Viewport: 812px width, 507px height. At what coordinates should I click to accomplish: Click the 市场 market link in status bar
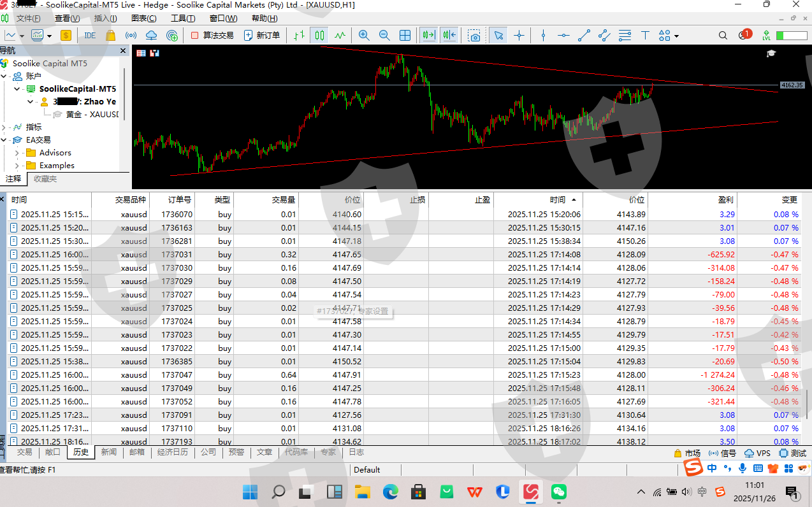[x=687, y=453]
